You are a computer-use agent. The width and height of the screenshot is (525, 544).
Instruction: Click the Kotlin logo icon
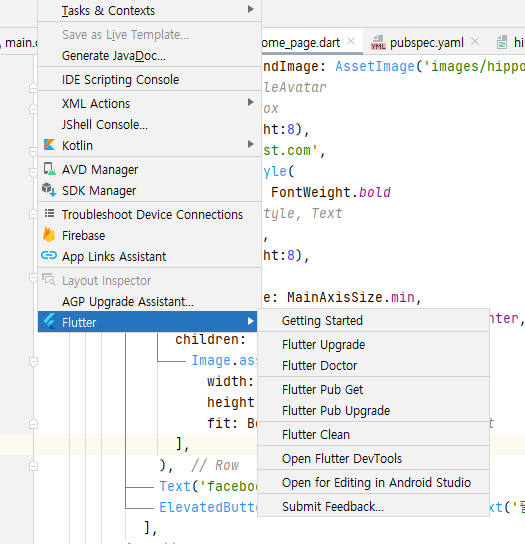pos(49,145)
